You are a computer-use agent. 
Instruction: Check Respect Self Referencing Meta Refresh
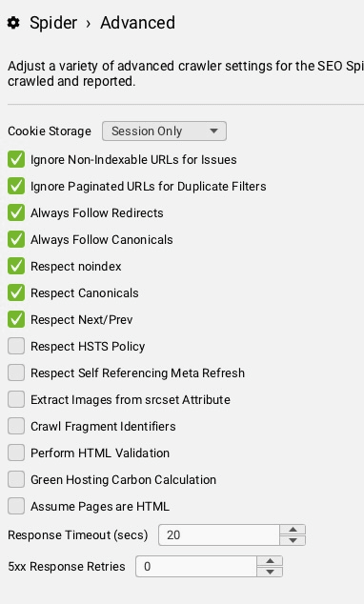tap(16, 372)
